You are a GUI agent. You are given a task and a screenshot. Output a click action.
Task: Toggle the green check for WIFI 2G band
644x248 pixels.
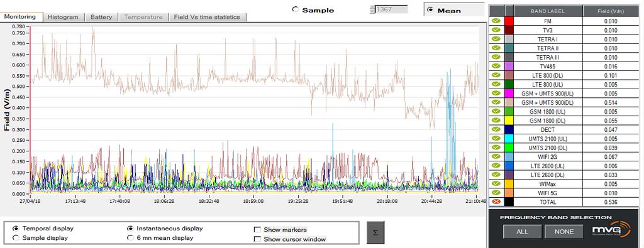[x=496, y=156]
